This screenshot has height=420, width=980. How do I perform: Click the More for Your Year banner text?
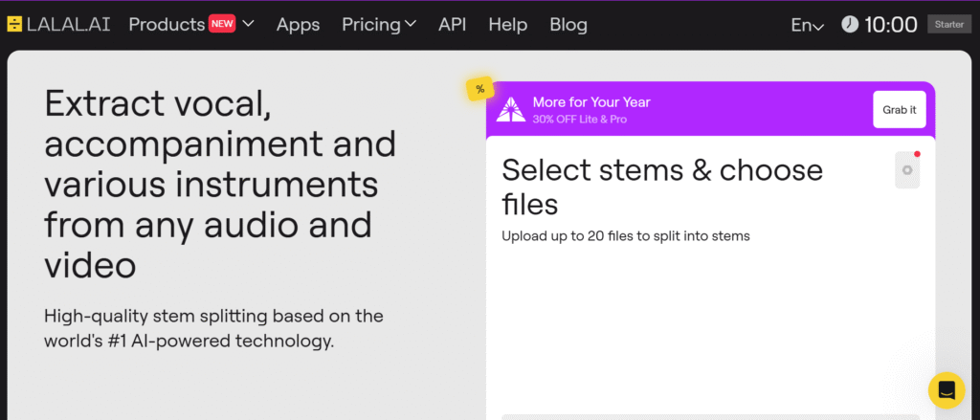click(591, 102)
